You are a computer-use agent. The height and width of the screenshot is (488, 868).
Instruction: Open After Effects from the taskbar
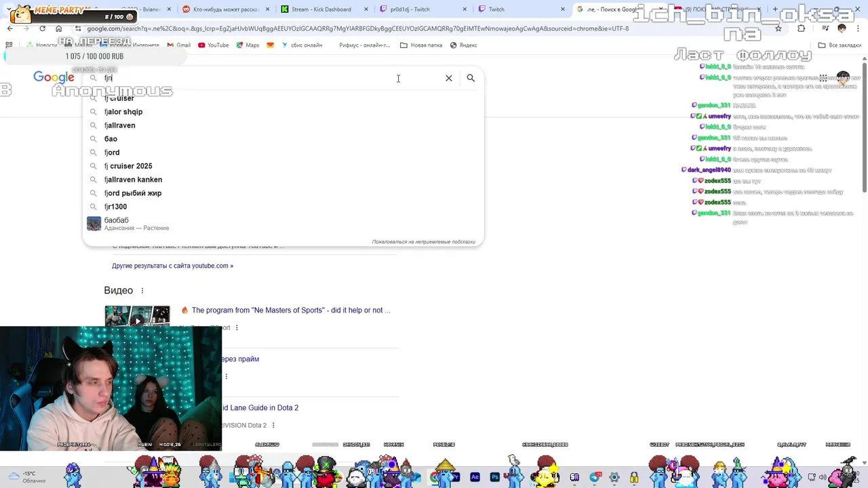click(475, 477)
